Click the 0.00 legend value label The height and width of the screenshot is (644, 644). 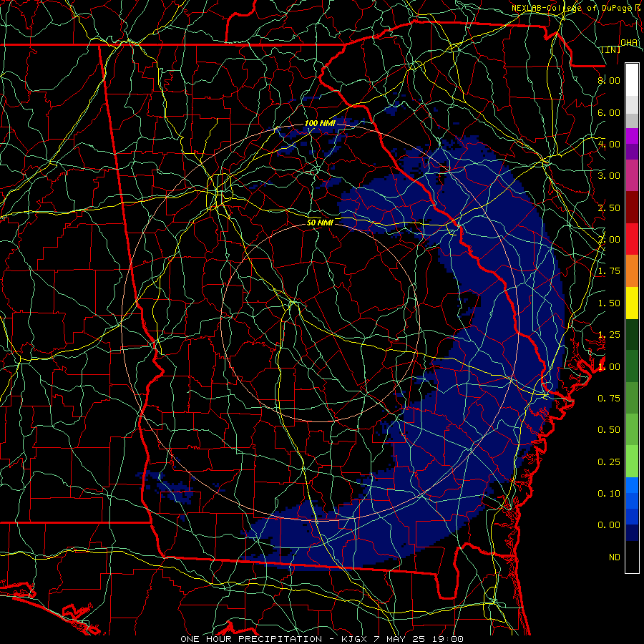click(609, 525)
